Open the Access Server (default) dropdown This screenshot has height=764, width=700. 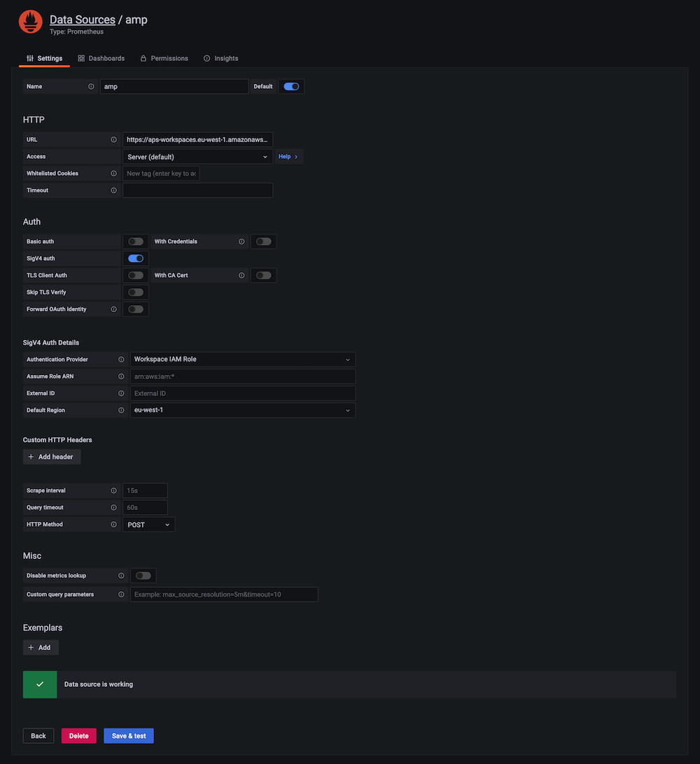tap(197, 157)
